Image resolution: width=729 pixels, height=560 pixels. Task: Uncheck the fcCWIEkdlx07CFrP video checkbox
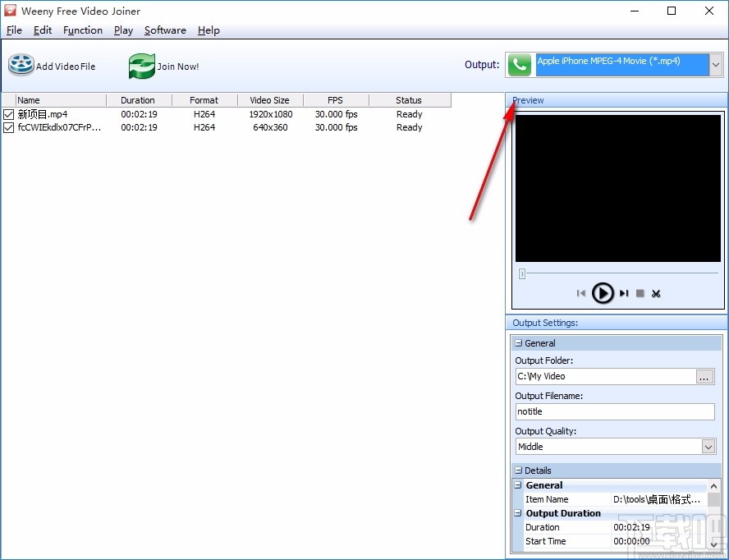pyautogui.click(x=8, y=127)
